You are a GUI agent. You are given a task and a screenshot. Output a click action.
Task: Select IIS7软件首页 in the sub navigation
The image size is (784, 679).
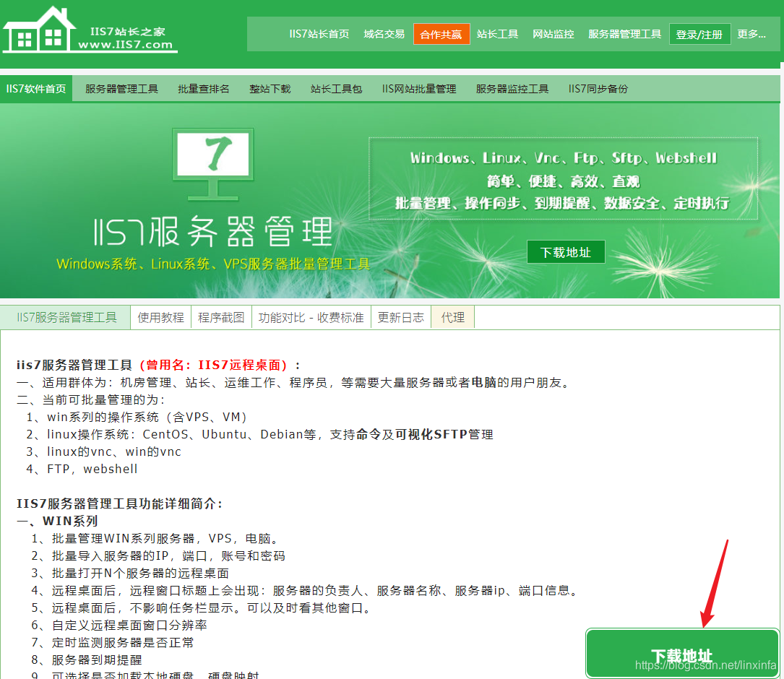coord(36,89)
